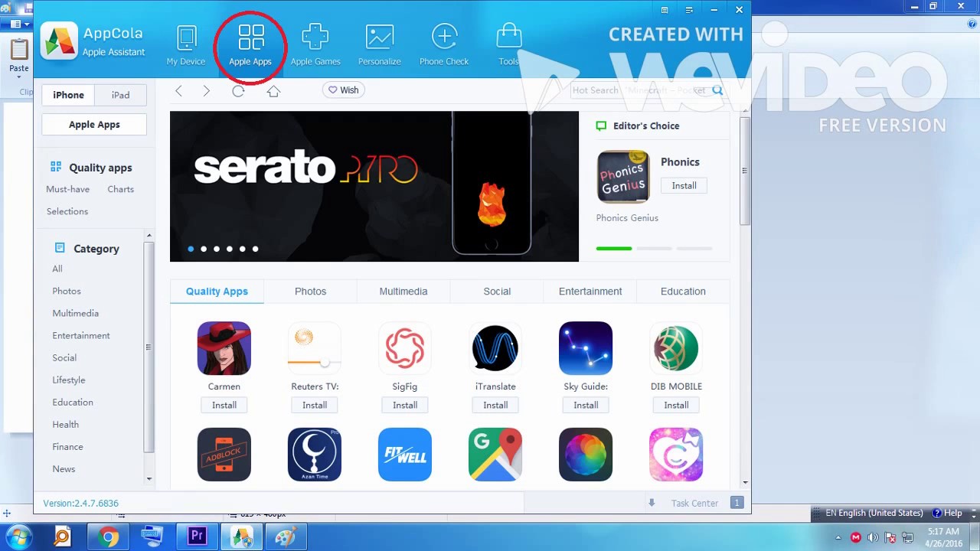Open the colorful lens app icon

[586, 455]
